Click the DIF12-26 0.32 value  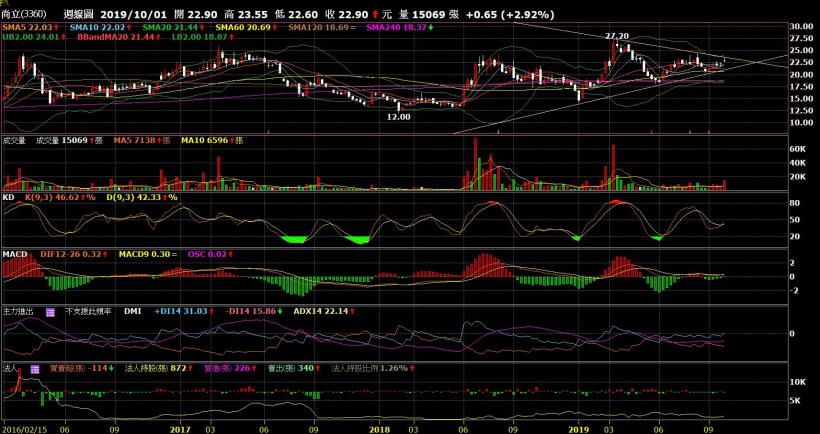click(x=74, y=254)
